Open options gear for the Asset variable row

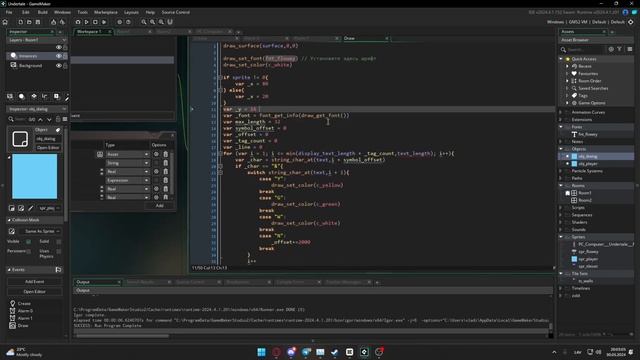pyautogui.click(x=156, y=154)
